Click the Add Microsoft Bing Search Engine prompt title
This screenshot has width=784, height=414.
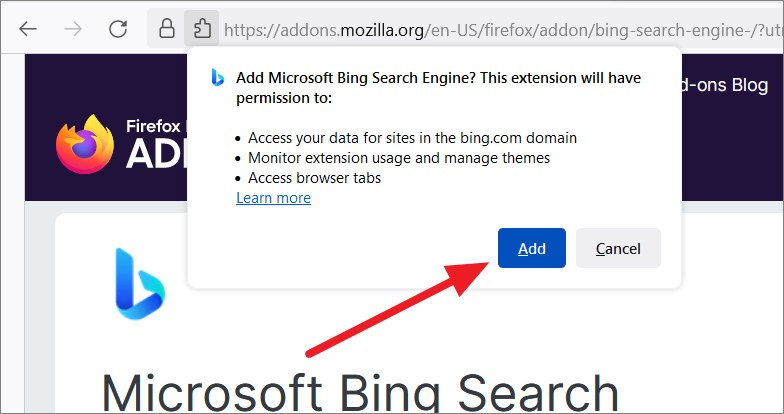pos(438,88)
